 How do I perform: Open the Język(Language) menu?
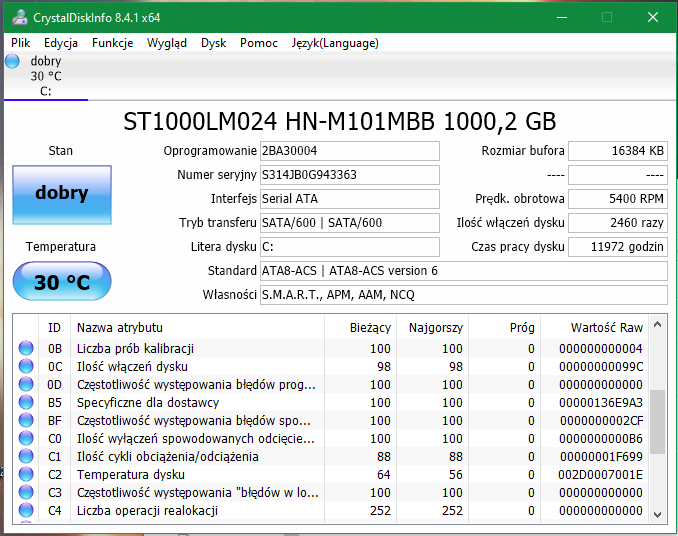335,43
